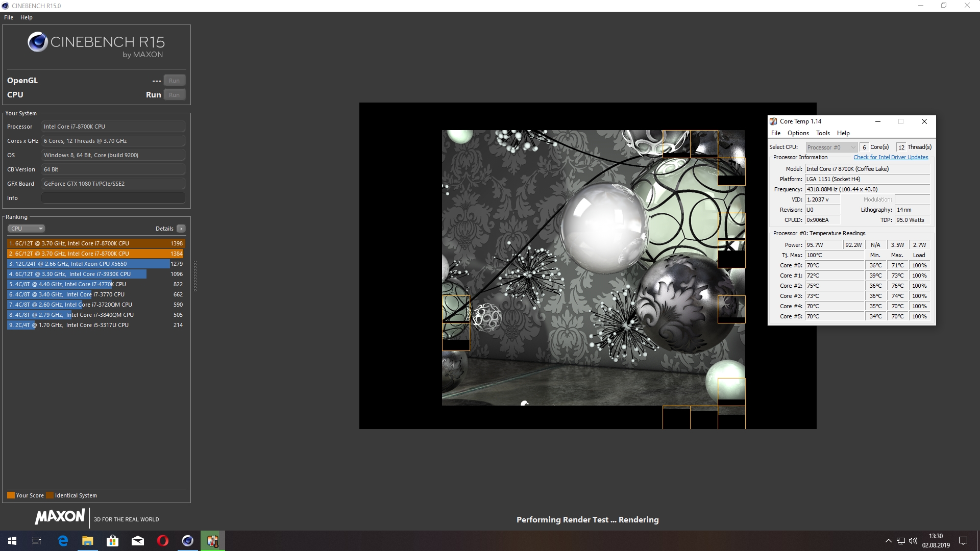The image size is (980, 551).
Task: Open the Cinebench File menu
Action: click(9, 17)
